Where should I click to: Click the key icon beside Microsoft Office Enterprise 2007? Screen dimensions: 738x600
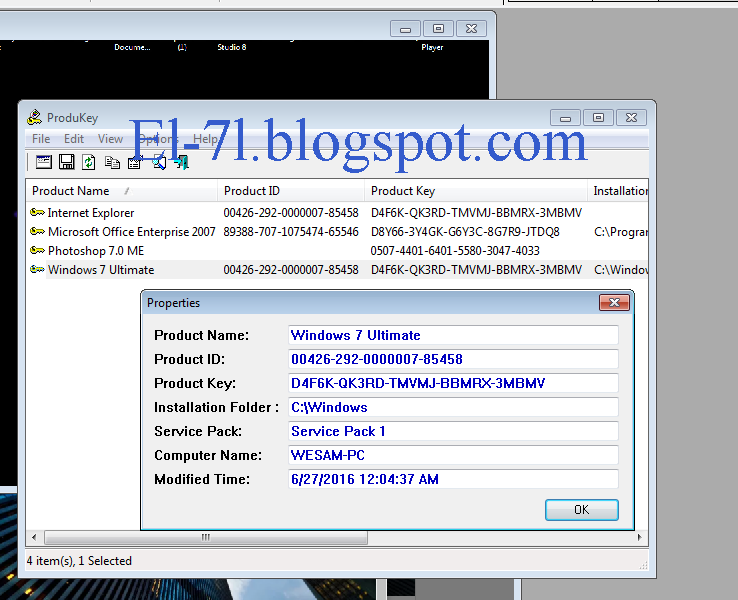coord(37,232)
